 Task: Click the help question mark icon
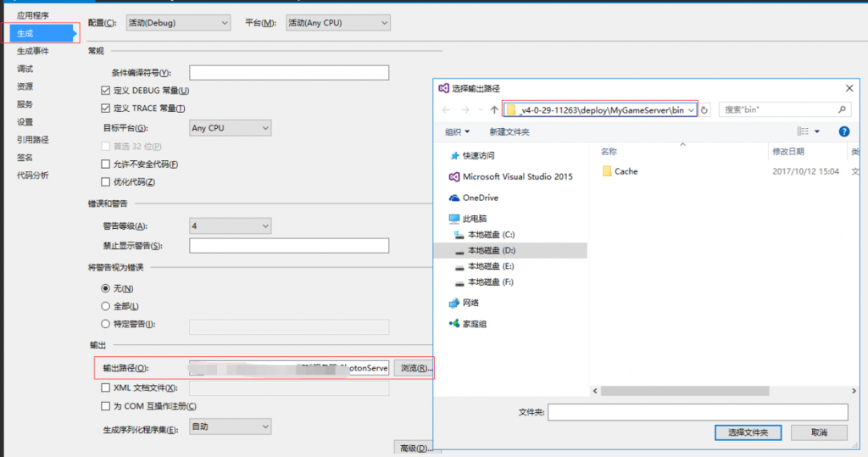pyautogui.click(x=843, y=131)
